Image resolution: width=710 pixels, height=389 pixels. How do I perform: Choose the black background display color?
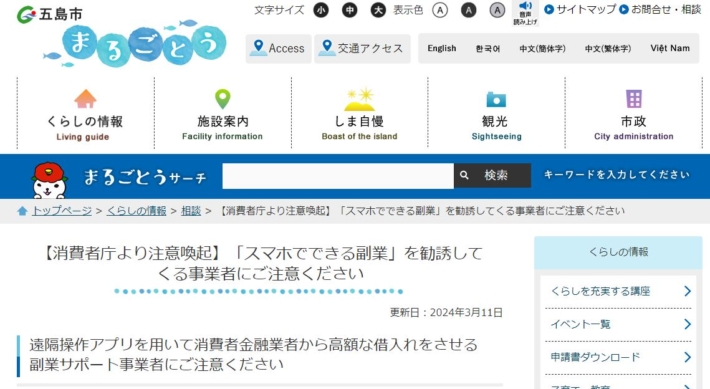(469, 10)
